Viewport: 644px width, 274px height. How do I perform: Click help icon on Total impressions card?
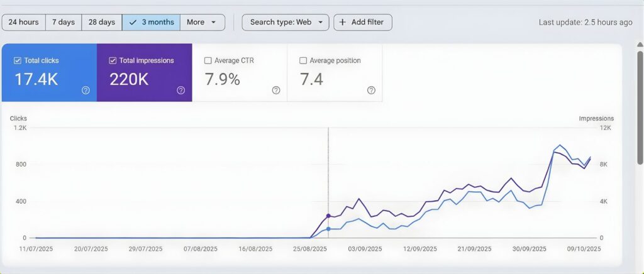click(180, 90)
